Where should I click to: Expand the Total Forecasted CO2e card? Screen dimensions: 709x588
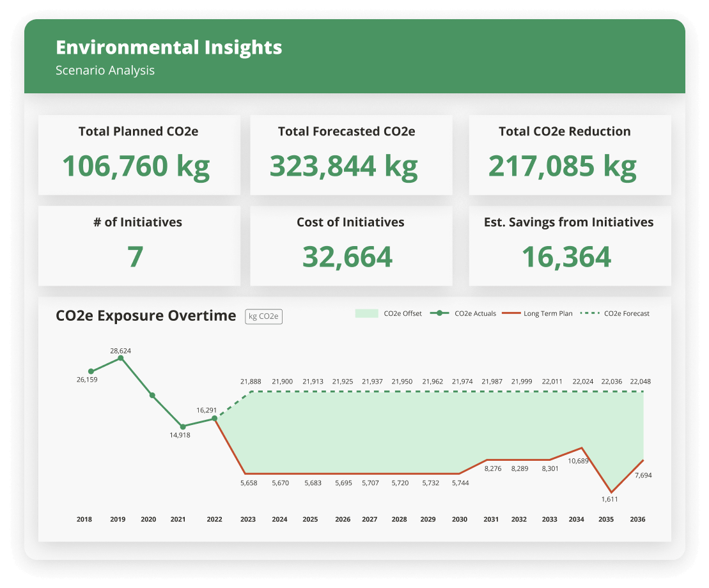click(350, 155)
